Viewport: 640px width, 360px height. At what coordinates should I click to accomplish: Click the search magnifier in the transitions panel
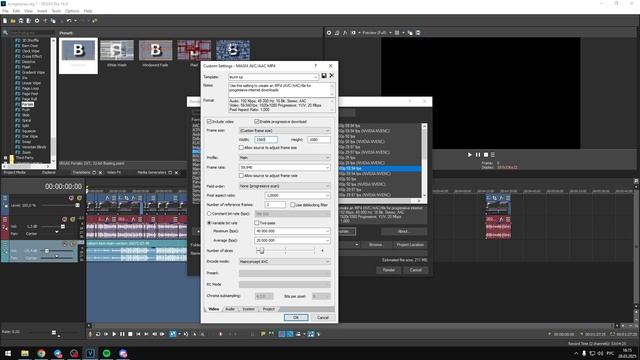[5, 33]
